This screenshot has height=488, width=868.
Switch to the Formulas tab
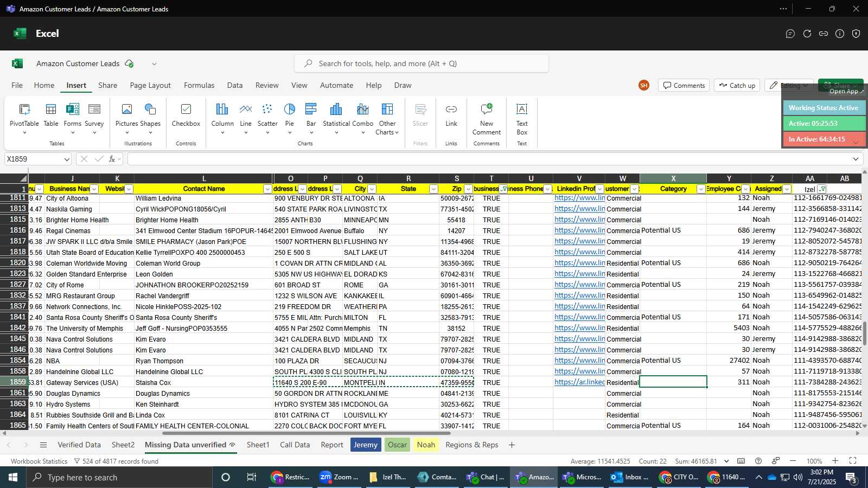[x=199, y=85]
